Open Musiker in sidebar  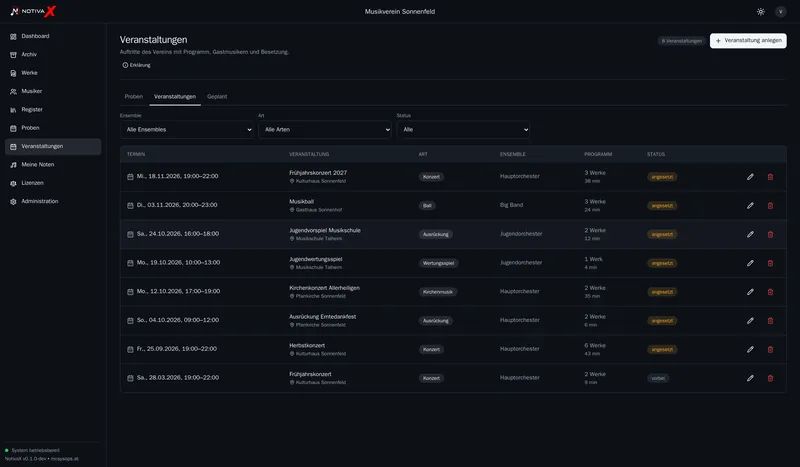pos(53,91)
